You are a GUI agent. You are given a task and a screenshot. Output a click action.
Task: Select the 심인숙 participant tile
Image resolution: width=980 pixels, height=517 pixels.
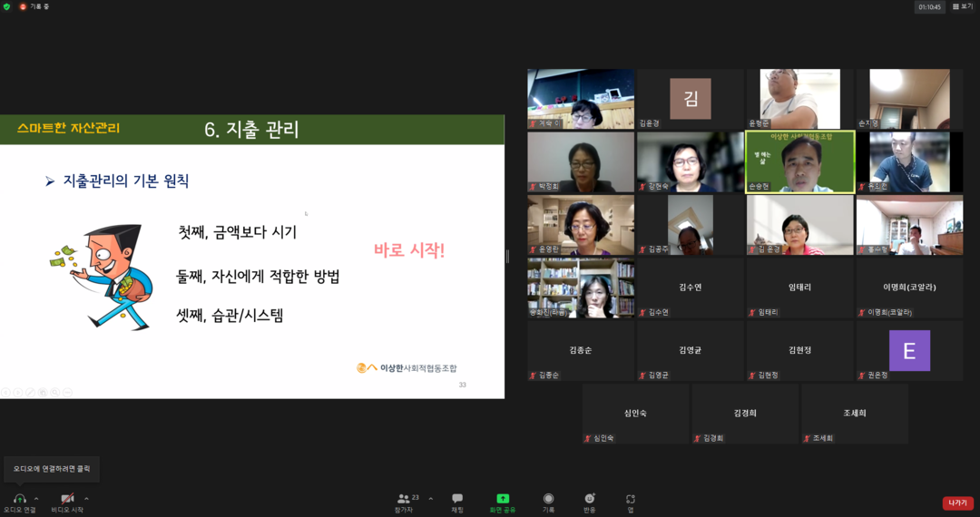coord(635,414)
